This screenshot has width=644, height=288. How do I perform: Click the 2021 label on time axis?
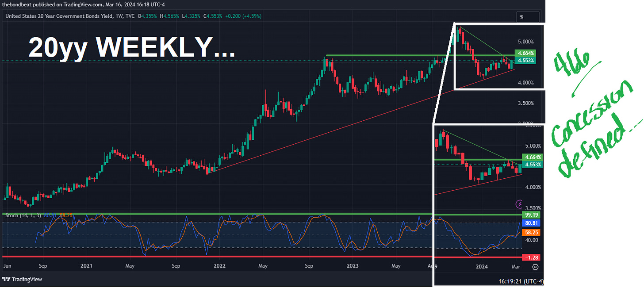[x=86, y=266]
